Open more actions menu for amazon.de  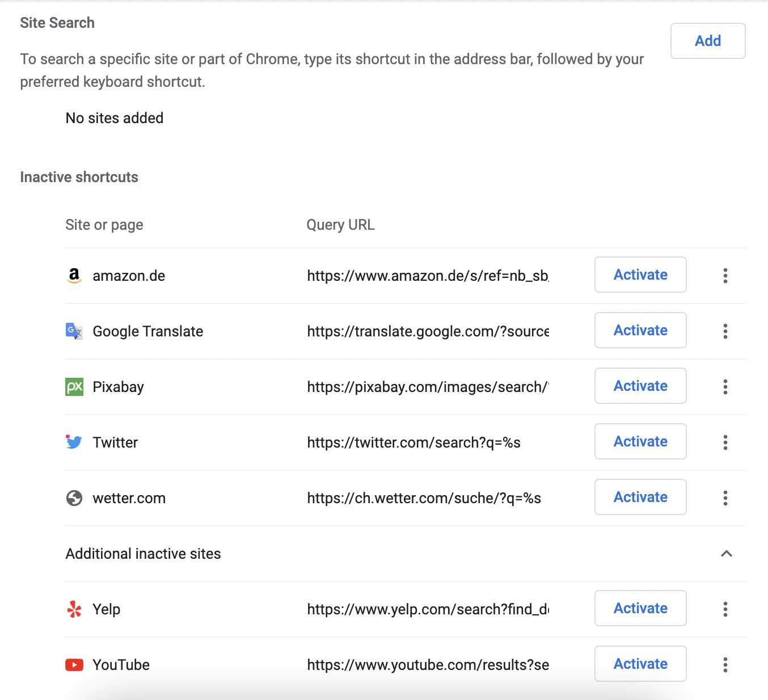coord(725,276)
